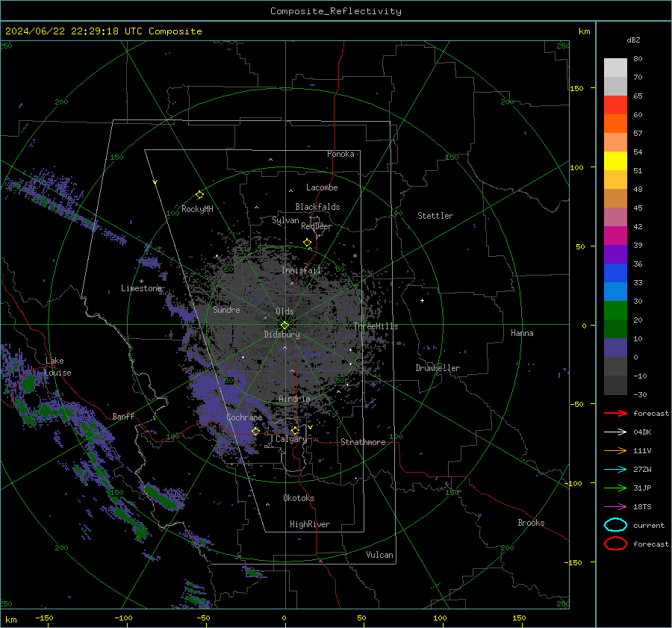Click the Didsbury city label

(281, 335)
